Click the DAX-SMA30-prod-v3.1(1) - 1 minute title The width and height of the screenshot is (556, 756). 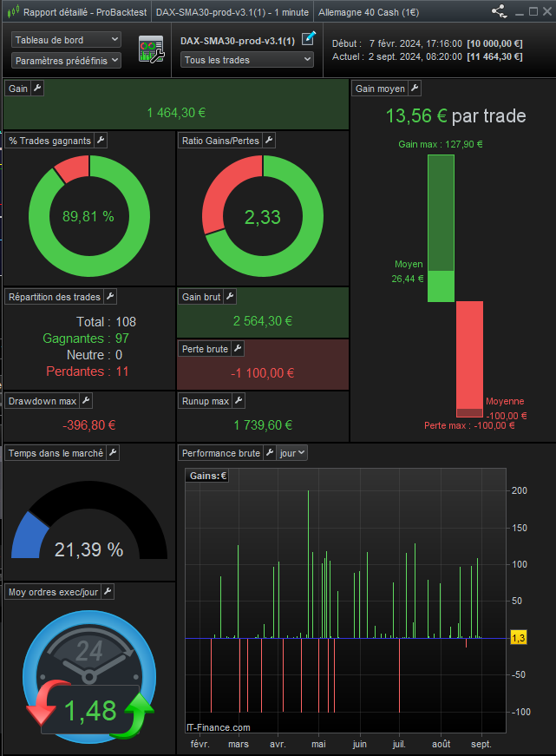(232, 12)
